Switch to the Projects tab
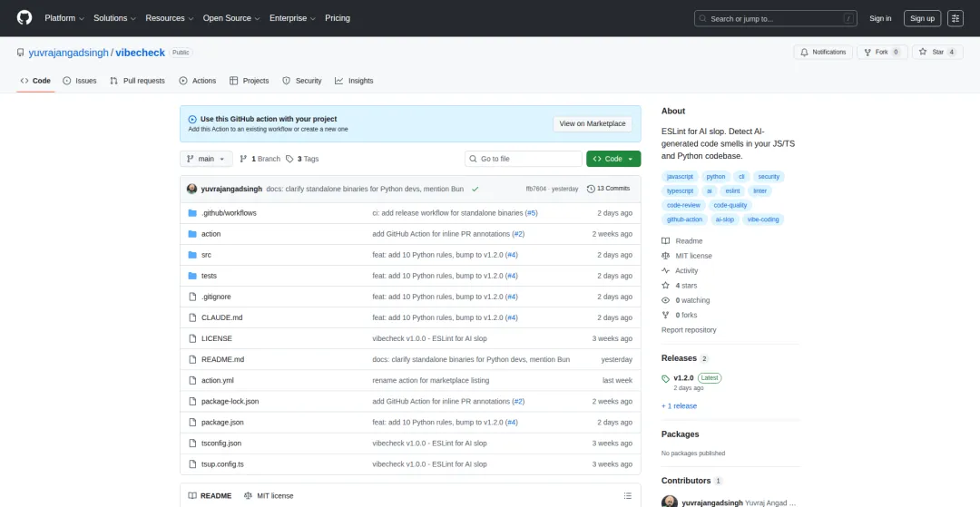980x507 pixels. point(250,81)
